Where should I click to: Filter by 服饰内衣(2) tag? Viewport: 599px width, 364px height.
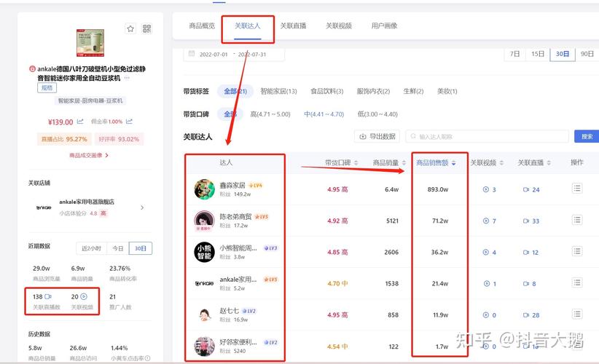[373, 91]
